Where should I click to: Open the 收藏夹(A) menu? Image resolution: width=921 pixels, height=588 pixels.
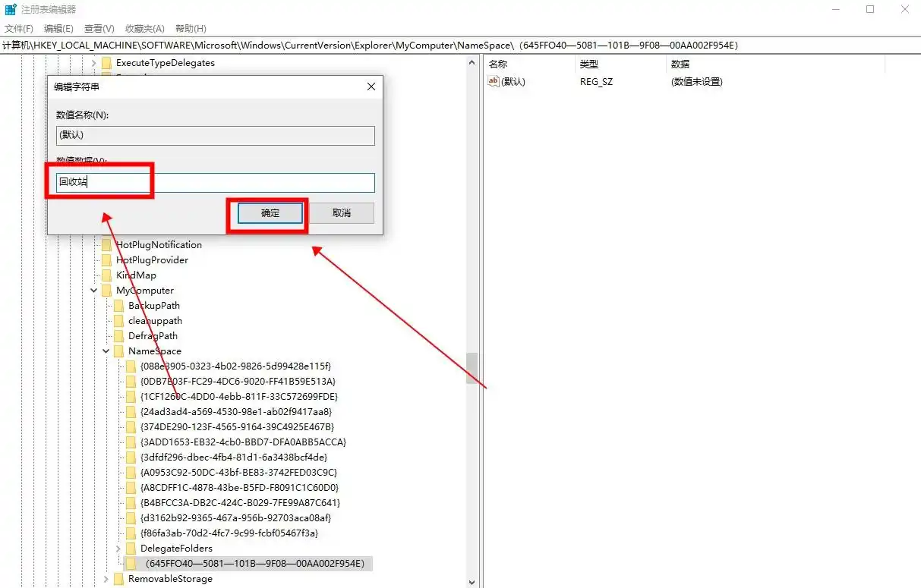(144, 29)
